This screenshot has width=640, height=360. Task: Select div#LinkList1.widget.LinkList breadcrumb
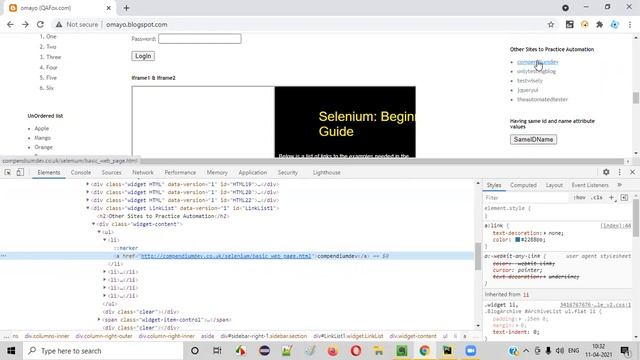click(348, 336)
